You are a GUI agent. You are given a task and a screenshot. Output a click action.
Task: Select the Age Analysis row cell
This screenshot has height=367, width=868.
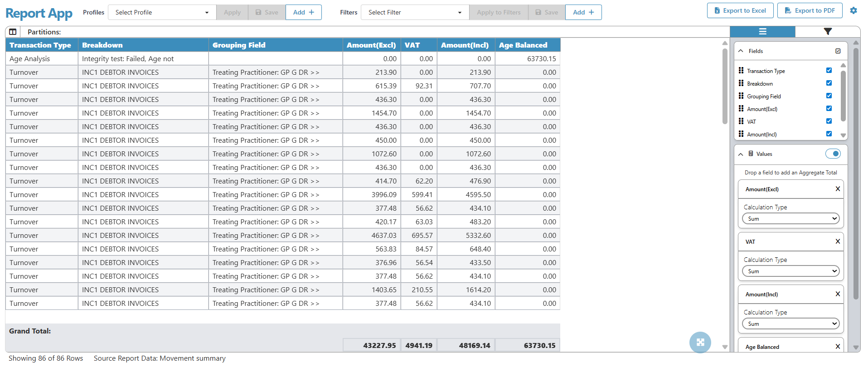click(42, 58)
